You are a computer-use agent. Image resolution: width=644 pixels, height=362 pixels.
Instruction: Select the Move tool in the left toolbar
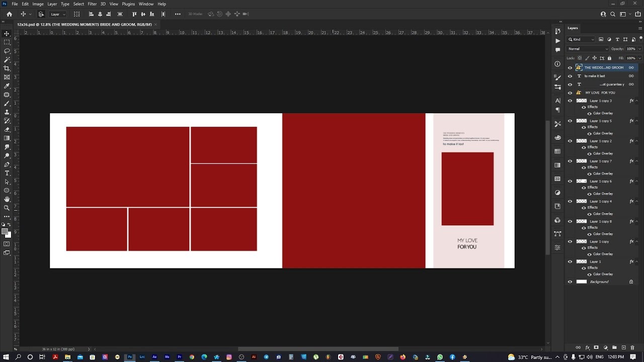(7, 34)
